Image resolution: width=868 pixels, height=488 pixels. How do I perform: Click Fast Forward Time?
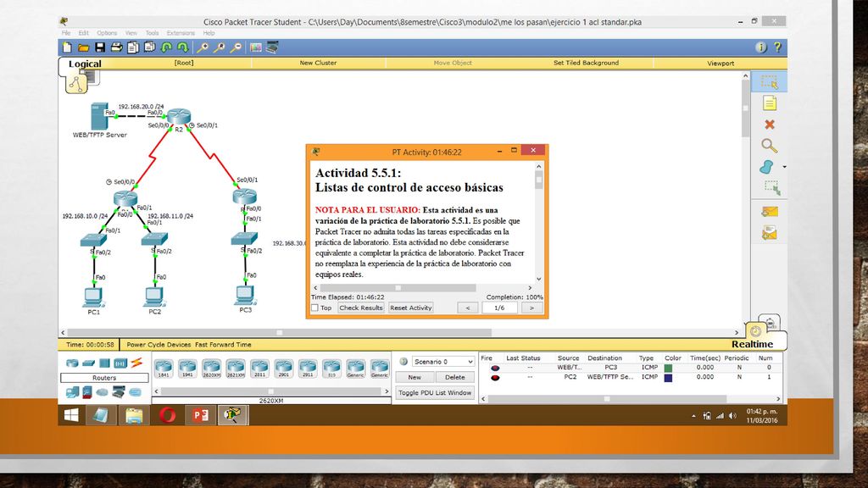[223, 345]
